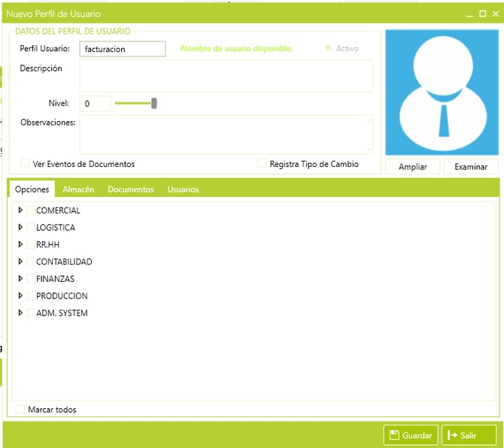Click the Guardar save button
This screenshot has width=504, height=448.
coord(411,435)
